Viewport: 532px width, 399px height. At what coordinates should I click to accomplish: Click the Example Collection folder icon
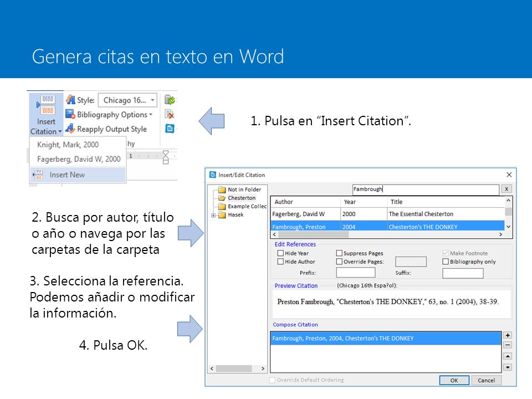222,206
